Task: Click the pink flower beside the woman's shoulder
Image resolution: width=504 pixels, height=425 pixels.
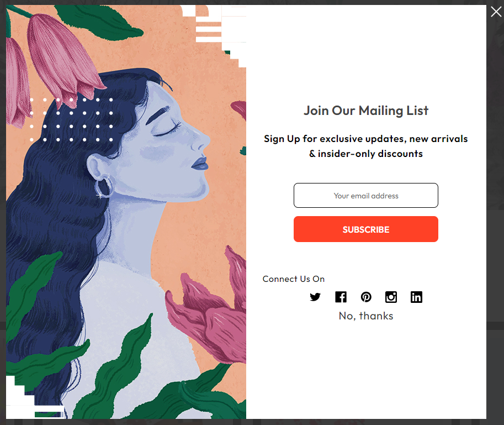Action: pyautogui.click(x=206, y=312)
